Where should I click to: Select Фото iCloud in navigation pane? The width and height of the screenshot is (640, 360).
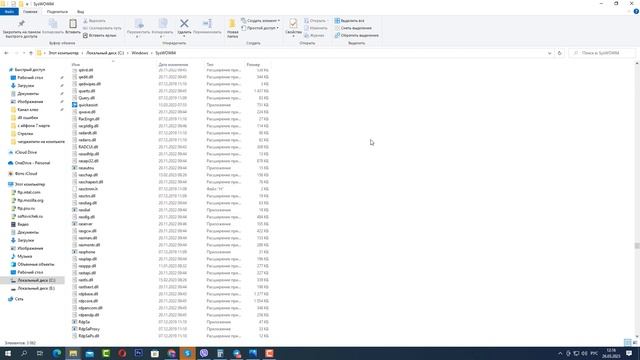click(x=26, y=173)
